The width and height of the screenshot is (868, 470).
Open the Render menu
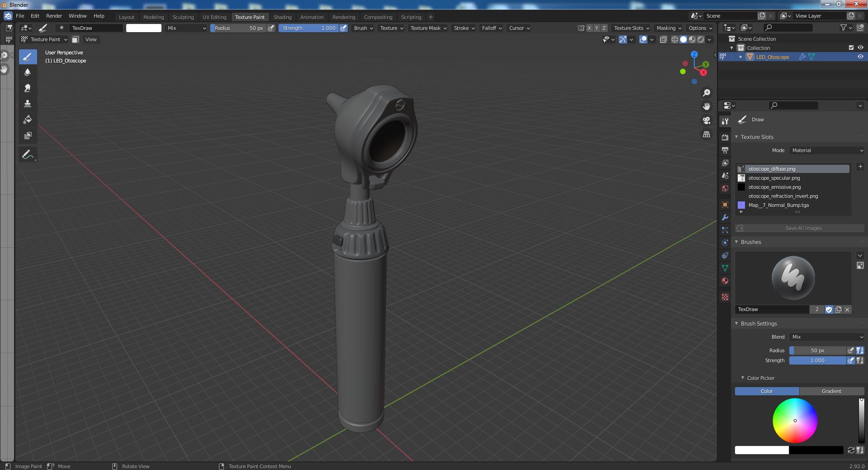(x=54, y=16)
